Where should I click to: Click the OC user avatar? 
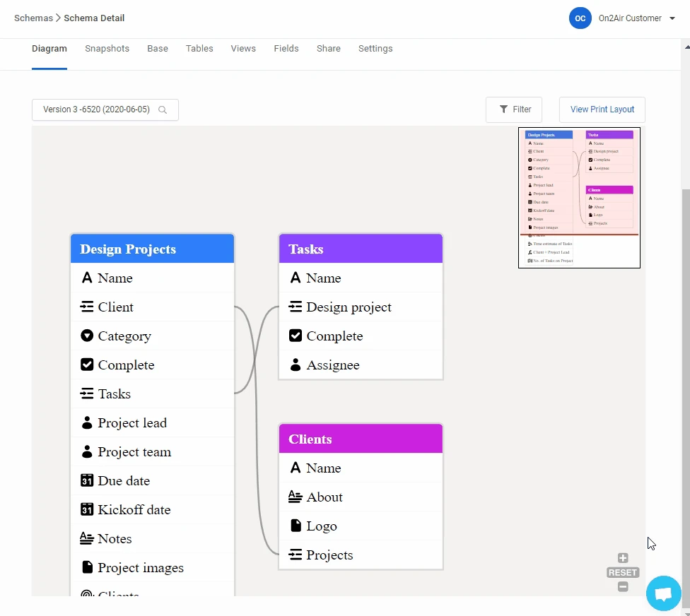(x=580, y=18)
